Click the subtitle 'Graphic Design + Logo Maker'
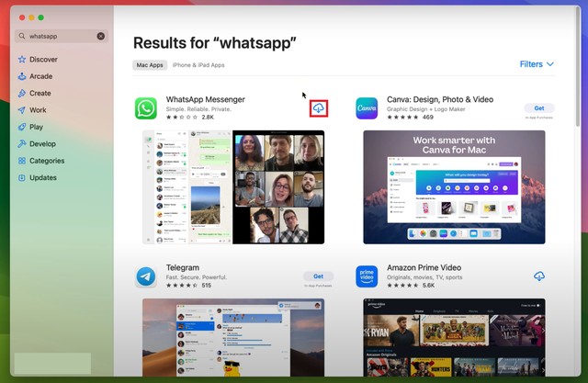Image resolution: width=588 pixels, height=383 pixels. coord(425,109)
